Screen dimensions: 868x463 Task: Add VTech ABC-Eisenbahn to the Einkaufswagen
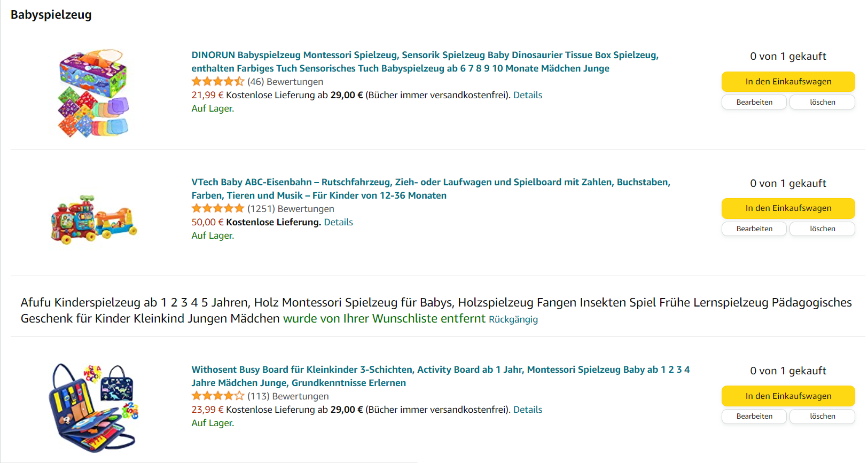pos(788,208)
